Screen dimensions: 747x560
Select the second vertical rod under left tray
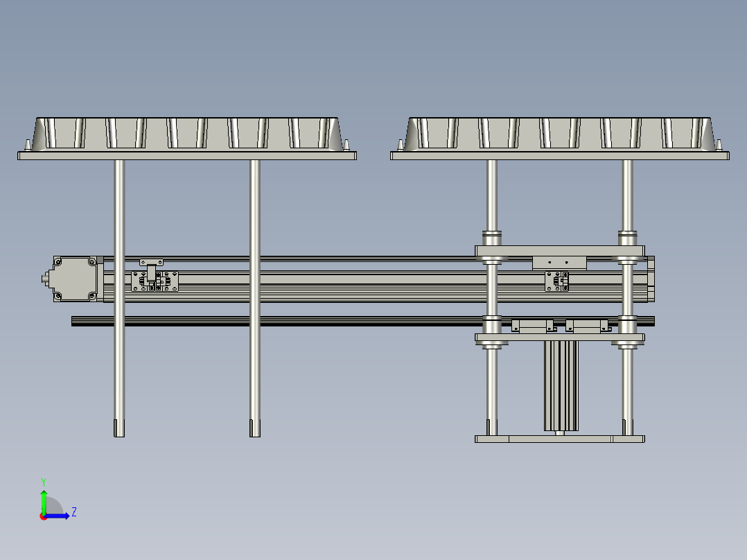(255, 298)
